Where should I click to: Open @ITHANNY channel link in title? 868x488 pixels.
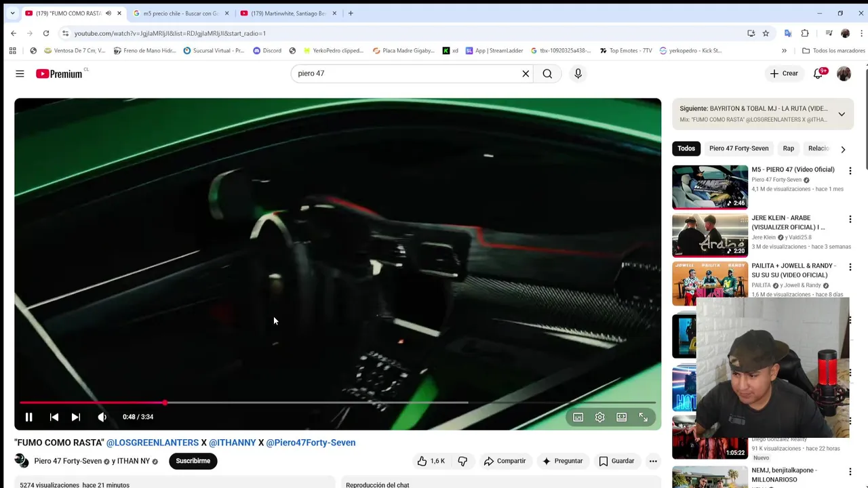click(232, 443)
